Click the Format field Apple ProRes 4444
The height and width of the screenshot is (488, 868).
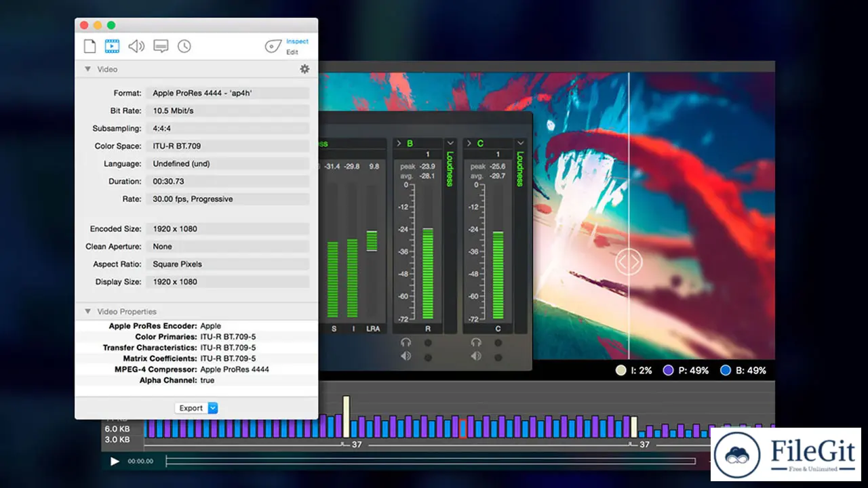pos(229,93)
